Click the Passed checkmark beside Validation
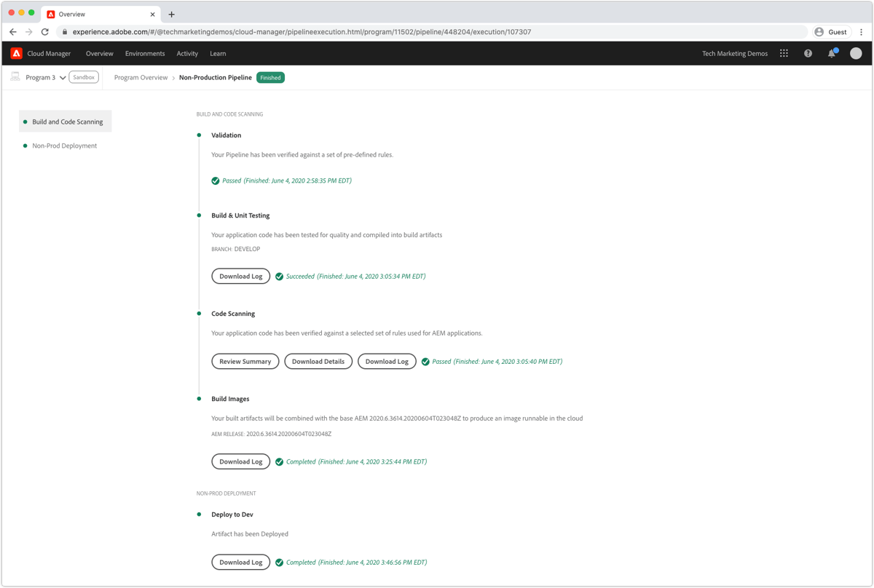Screen dimensions: 874x588 pos(215,180)
